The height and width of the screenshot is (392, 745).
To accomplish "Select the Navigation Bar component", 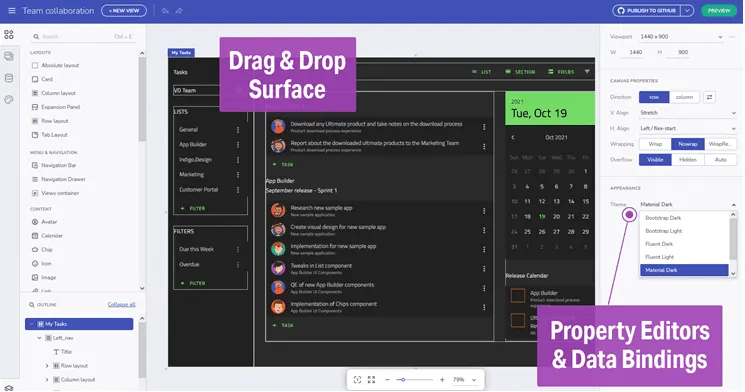I will click(x=54, y=165).
